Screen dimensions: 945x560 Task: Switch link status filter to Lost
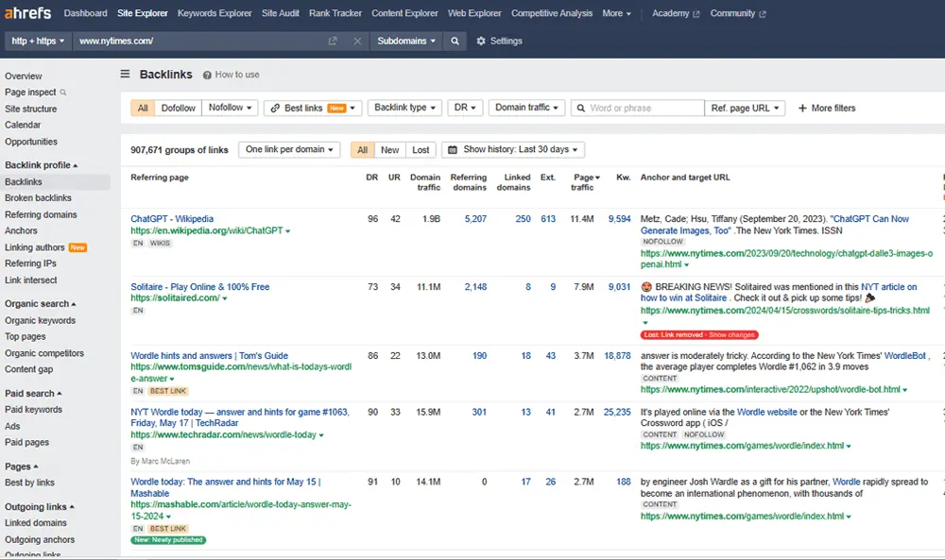point(421,150)
